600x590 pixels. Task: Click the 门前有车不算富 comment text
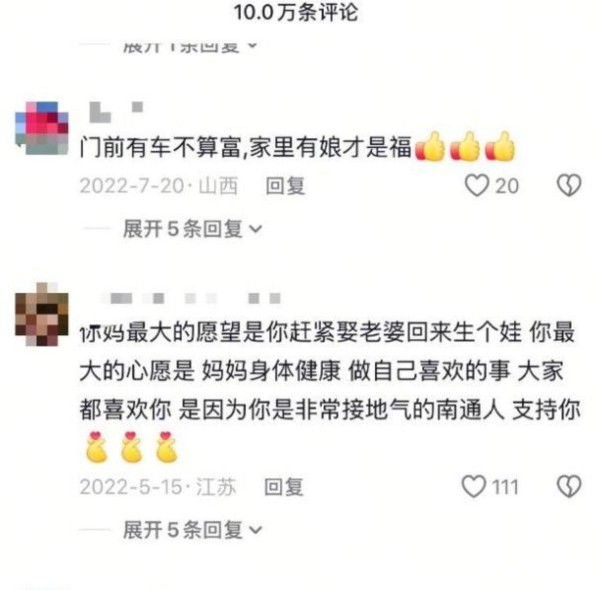246,147
